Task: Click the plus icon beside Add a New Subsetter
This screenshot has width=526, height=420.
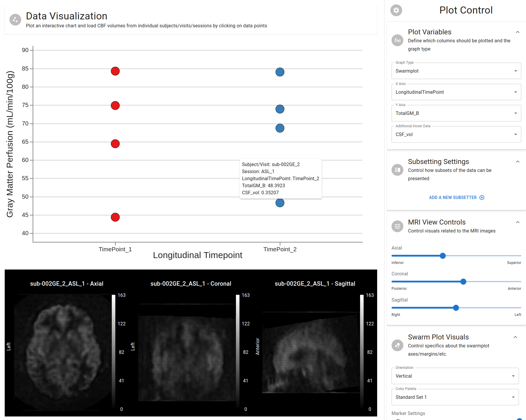Action: coord(482,198)
